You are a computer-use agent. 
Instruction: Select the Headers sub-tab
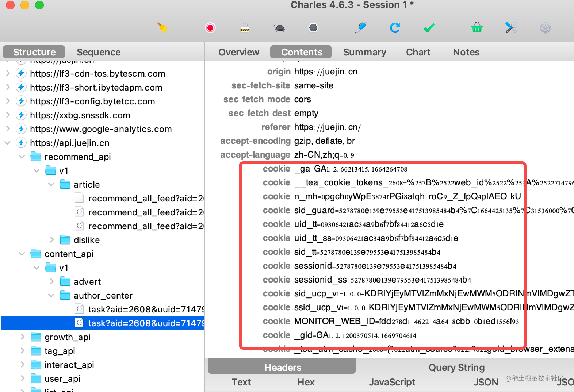[x=282, y=367]
